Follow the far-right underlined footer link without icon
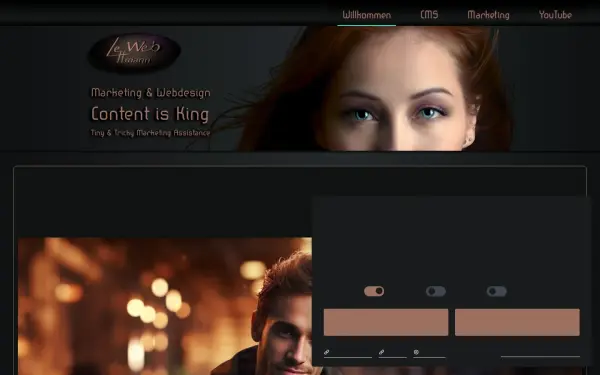600x375 pixels. pyautogui.click(x=540, y=353)
